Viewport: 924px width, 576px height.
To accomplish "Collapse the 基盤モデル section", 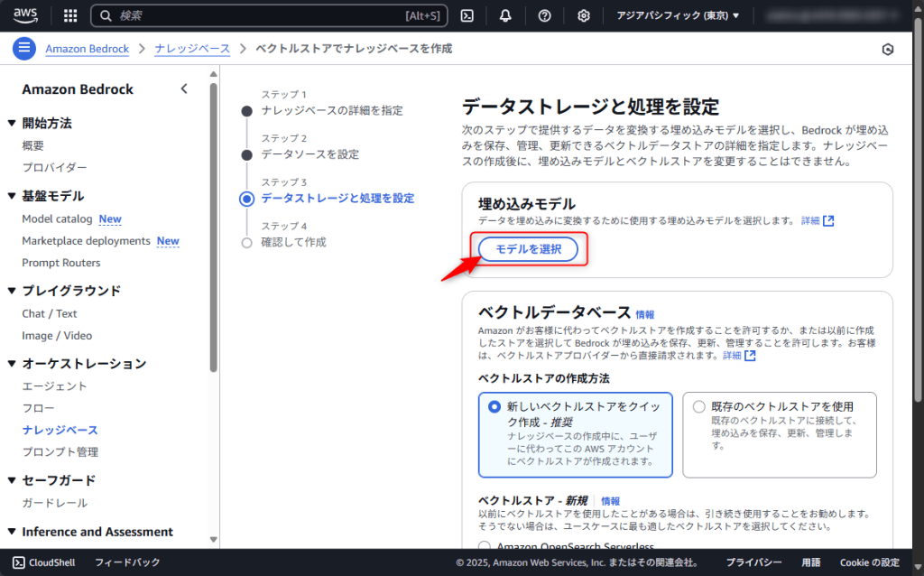I will pyautogui.click(x=11, y=196).
